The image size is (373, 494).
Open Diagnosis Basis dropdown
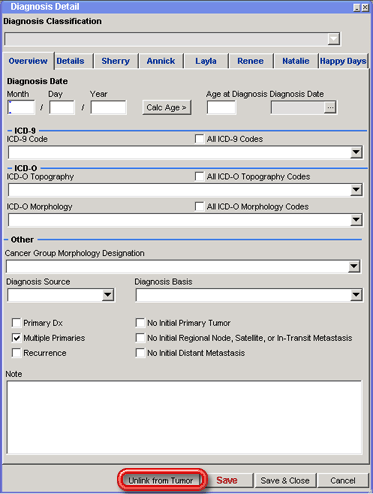pos(356,295)
